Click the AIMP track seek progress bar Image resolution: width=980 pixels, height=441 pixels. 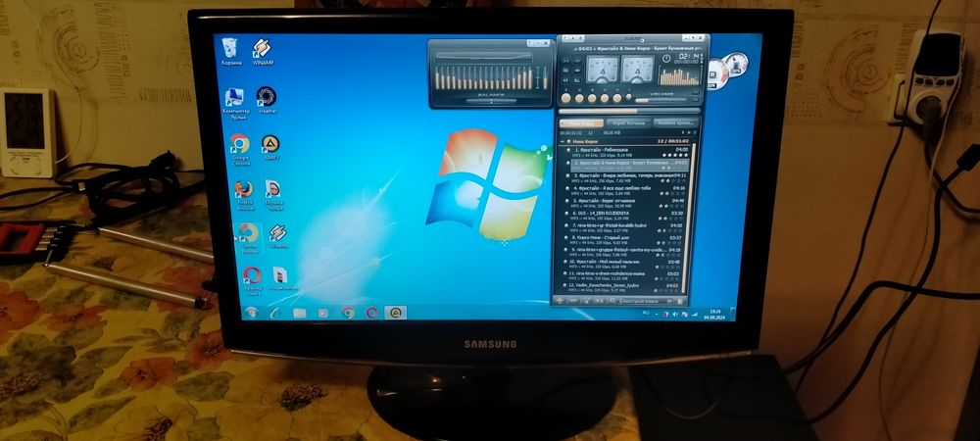pos(630,111)
